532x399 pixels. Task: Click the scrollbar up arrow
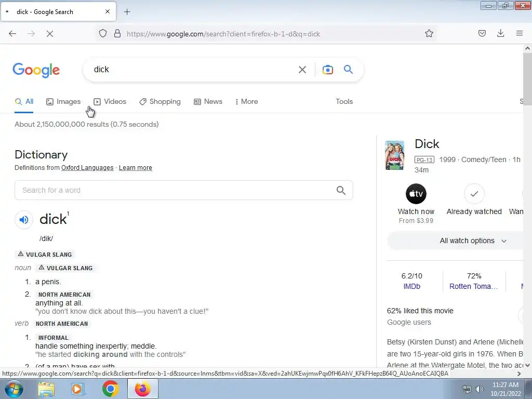pyautogui.click(x=527, y=48)
